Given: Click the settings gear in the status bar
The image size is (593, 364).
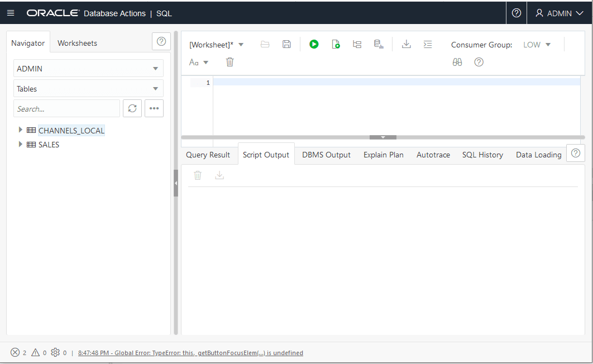Looking at the screenshot, I should pyautogui.click(x=54, y=352).
